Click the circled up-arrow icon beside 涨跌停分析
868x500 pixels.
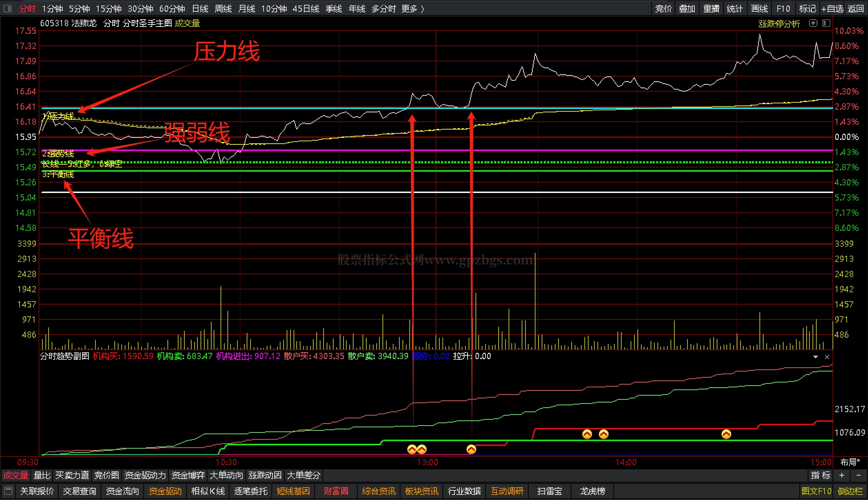tap(813, 23)
